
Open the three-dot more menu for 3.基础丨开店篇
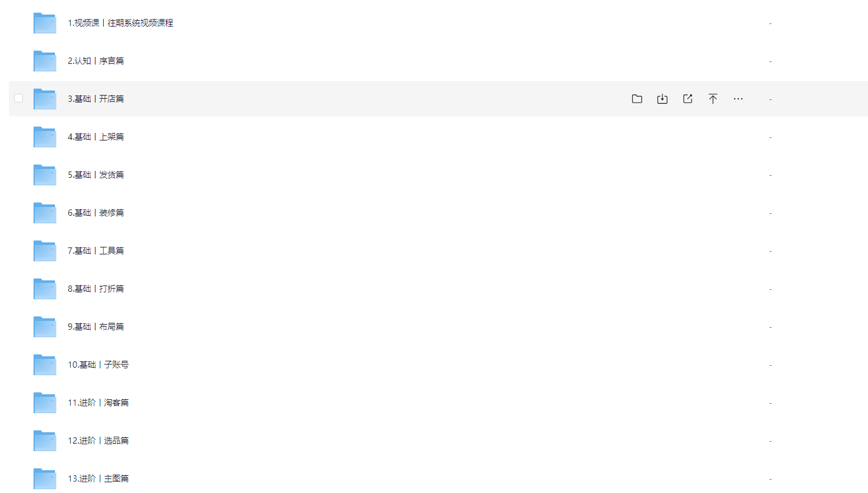pos(738,99)
